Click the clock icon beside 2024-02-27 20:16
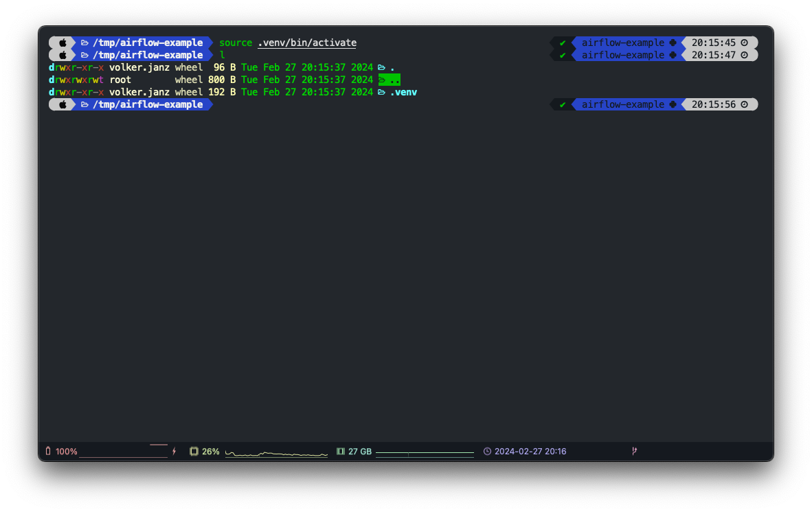Viewport: 812px width, 512px height. pyautogui.click(x=487, y=452)
